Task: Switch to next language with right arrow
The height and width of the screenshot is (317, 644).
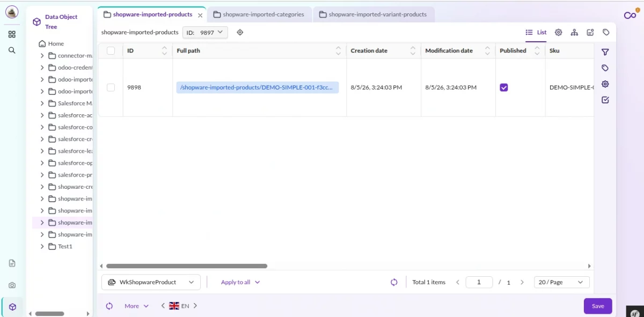Action: tap(195, 306)
